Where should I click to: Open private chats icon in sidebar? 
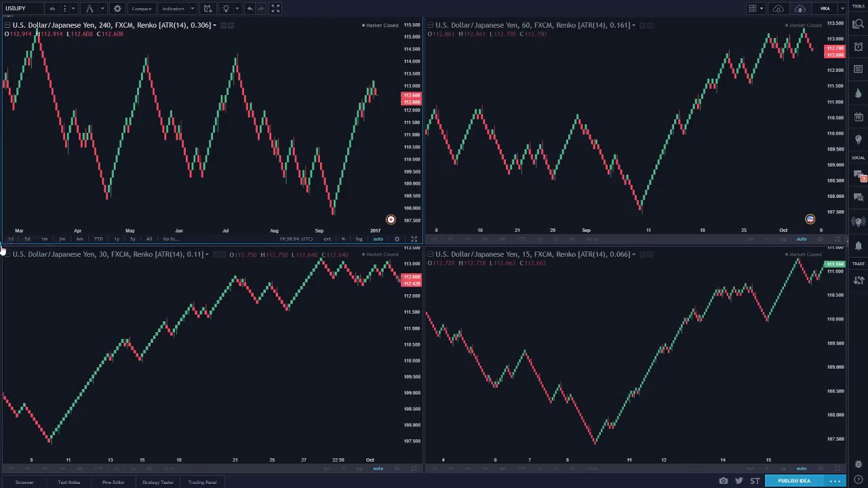tap(859, 199)
